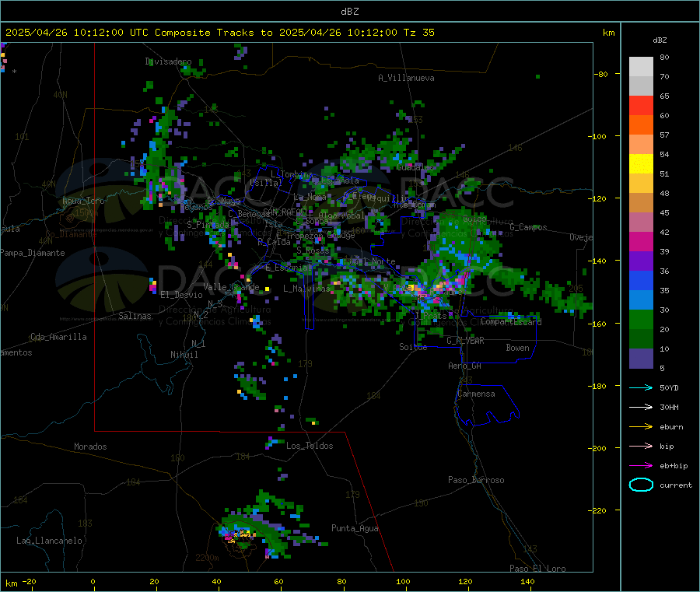Screen dimensions: 700x592
Task: Click the Divisadero map label
Action: tap(168, 61)
